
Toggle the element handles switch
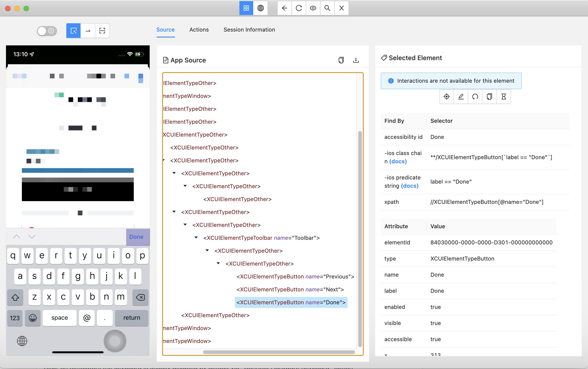pos(47,31)
